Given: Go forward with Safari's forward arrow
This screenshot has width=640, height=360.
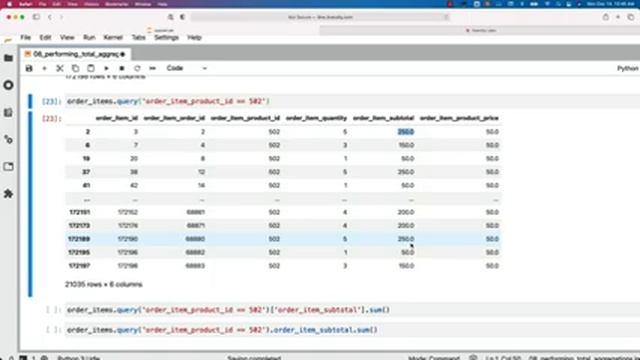Looking at the screenshot, I should point(62,17).
